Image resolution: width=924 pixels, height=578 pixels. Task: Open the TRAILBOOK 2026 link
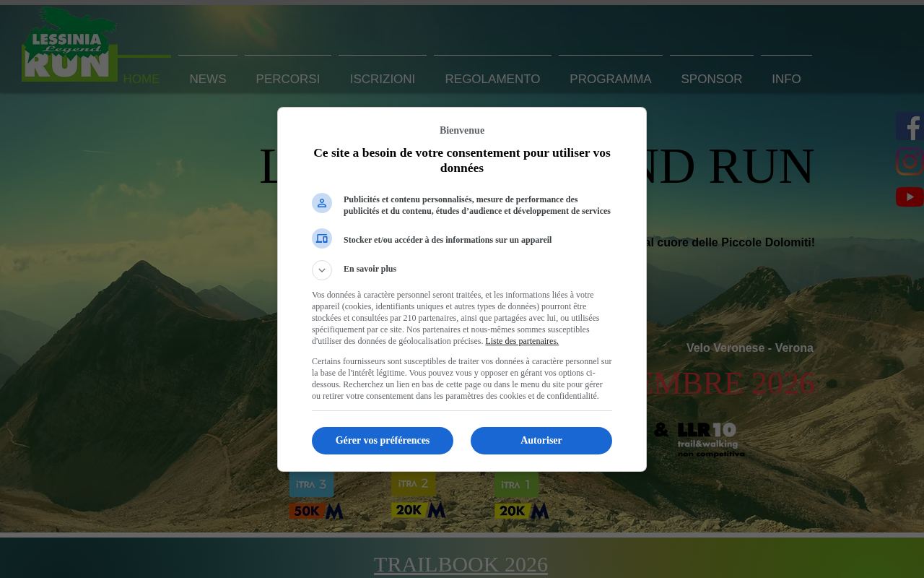pos(461,564)
